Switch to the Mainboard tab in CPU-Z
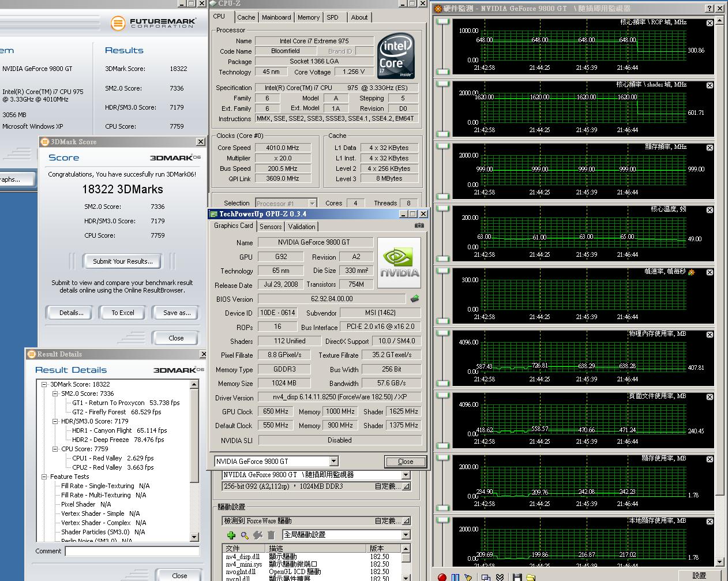This screenshot has width=728, height=581. pyautogui.click(x=276, y=17)
